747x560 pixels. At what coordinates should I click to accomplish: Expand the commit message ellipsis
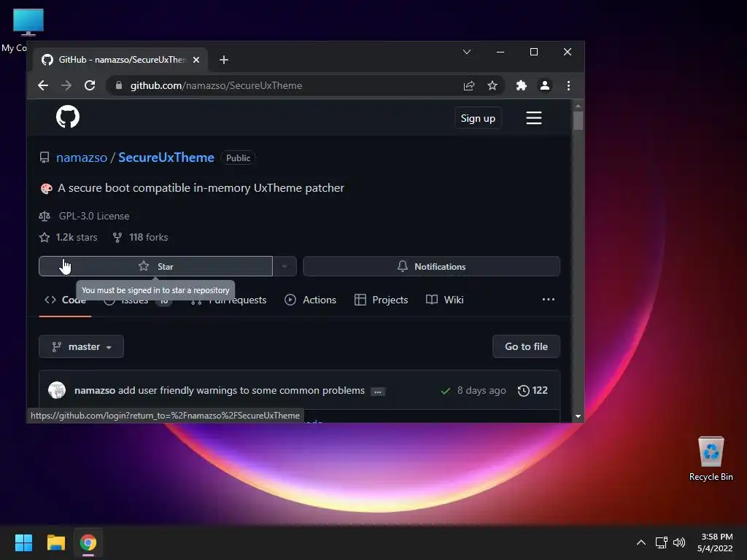(x=378, y=392)
